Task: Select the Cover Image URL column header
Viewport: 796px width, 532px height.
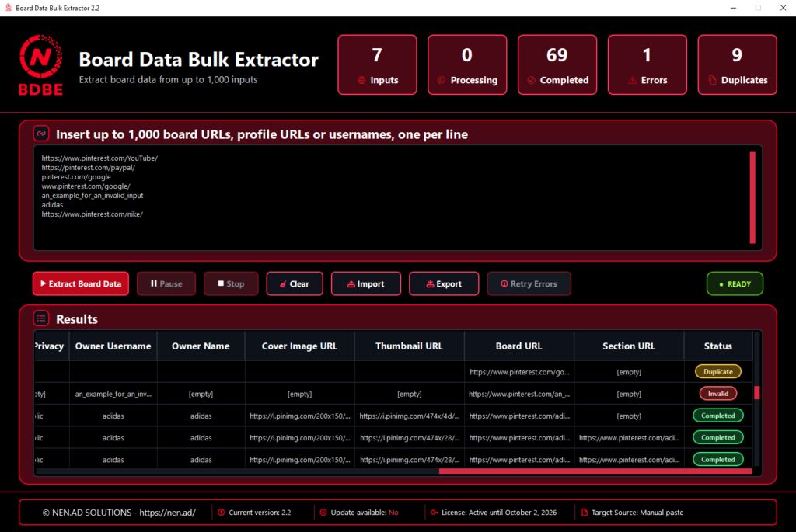Action: coord(299,346)
